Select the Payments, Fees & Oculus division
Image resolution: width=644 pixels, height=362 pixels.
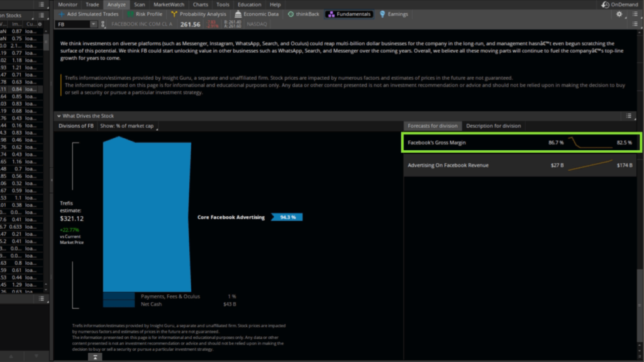coord(170,297)
